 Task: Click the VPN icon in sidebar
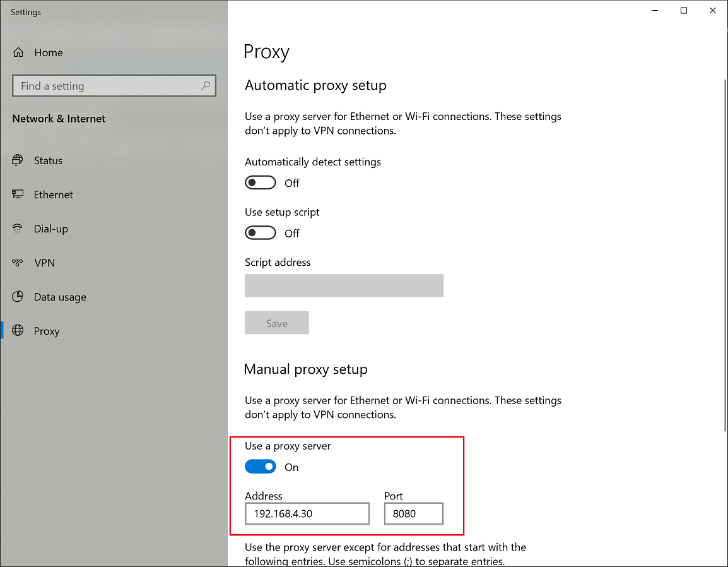pyautogui.click(x=18, y=263)
